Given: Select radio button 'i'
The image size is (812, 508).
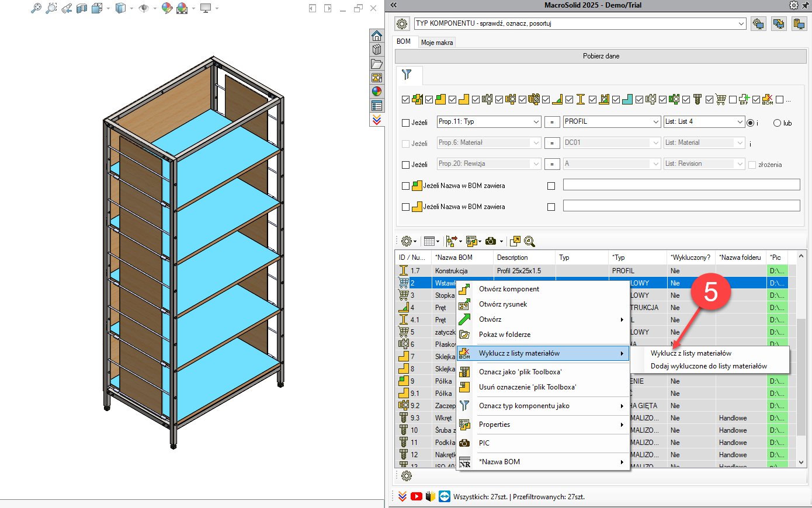Looking at the screenshot, I should pyautogui.click(x=751, y=123).
